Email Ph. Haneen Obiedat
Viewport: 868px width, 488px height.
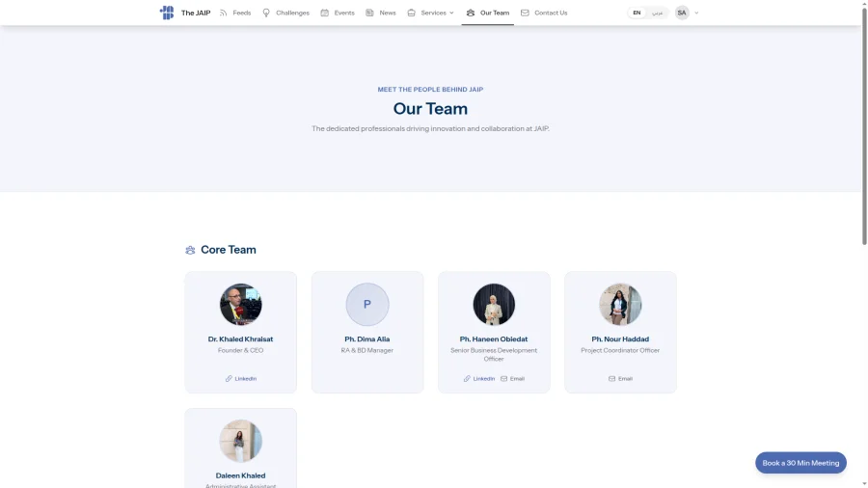[x=513, y=378]
